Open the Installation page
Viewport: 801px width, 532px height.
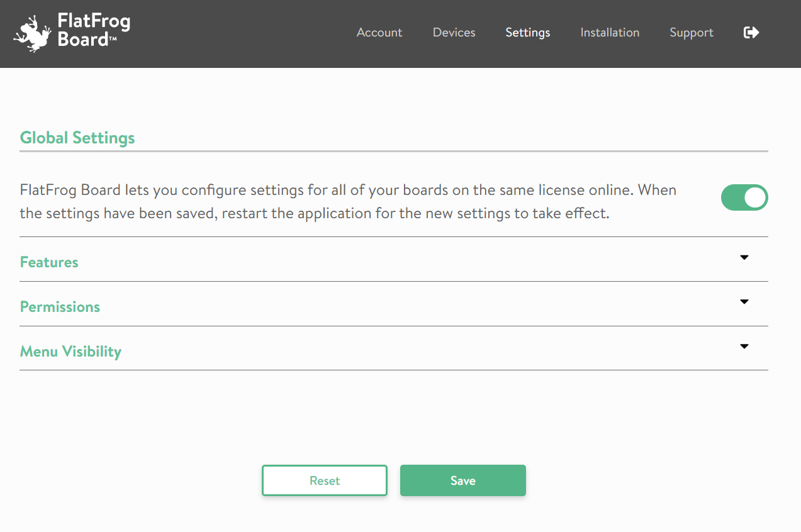pos(610,33)
